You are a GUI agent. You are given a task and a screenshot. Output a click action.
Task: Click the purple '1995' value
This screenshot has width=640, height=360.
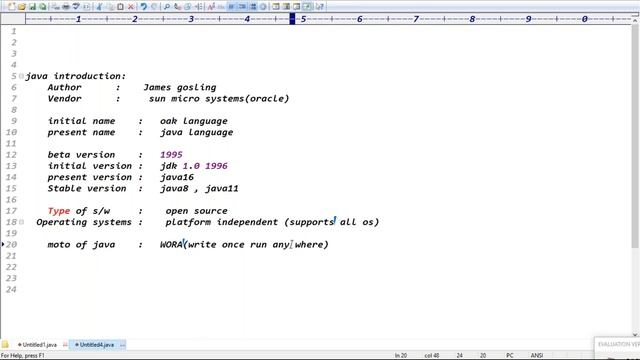click(x=171, y=155)
